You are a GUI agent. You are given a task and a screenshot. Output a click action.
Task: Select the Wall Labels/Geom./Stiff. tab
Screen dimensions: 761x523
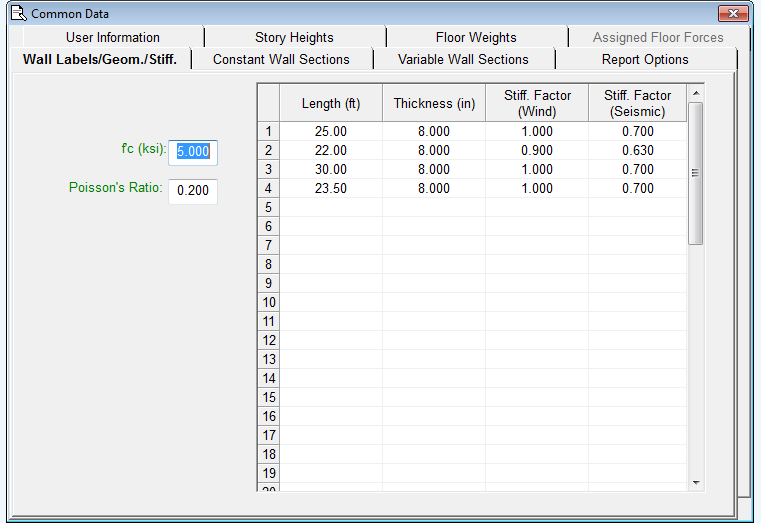pos(100,59)
